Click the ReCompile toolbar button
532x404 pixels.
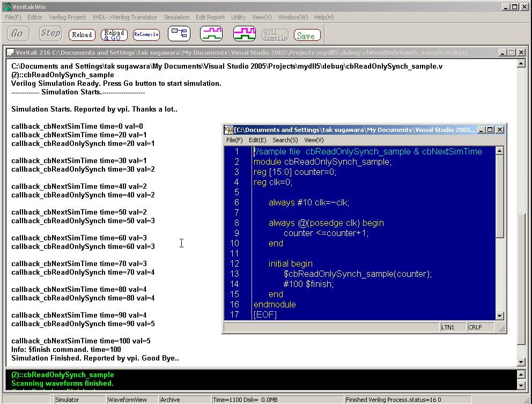[146, 35]
